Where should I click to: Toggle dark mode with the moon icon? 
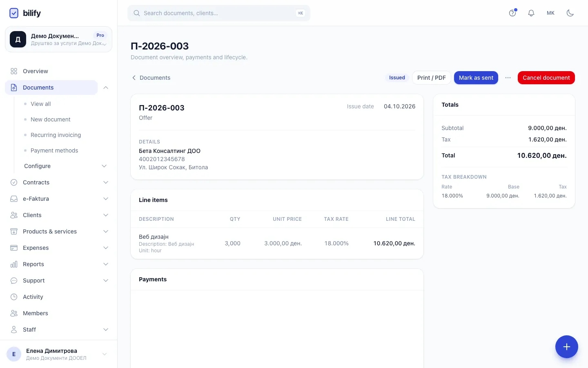pyautogui.click(x=570, y=13)
